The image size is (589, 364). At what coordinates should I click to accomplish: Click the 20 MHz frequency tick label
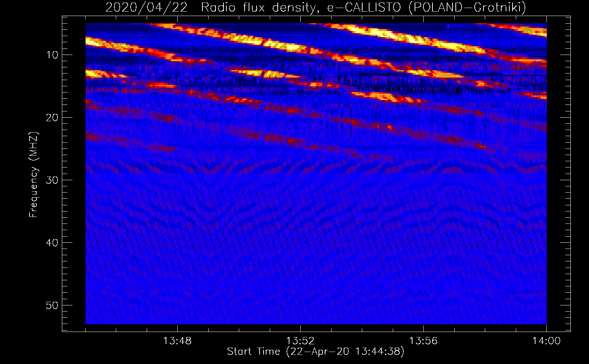click(52, 118)
